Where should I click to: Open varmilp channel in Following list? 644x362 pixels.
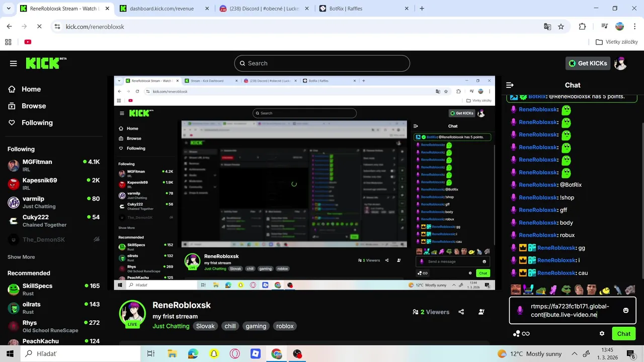(x=54, y=202)
